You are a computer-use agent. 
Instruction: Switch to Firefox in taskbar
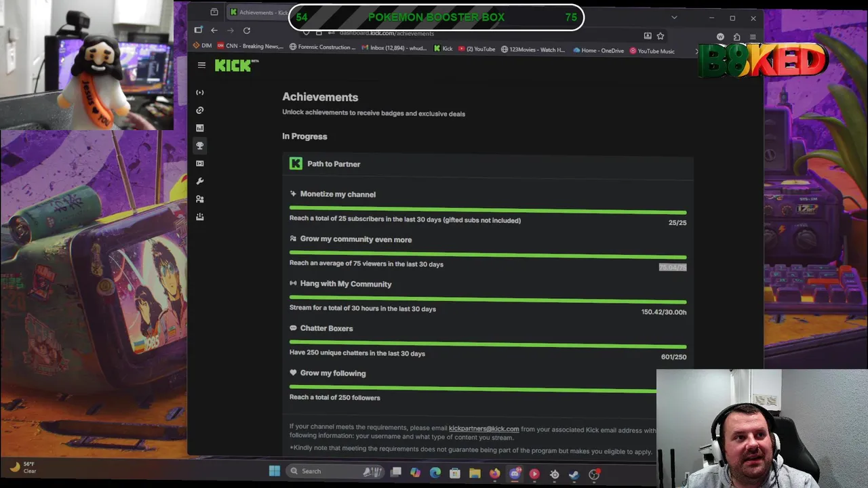coord(494,473)
